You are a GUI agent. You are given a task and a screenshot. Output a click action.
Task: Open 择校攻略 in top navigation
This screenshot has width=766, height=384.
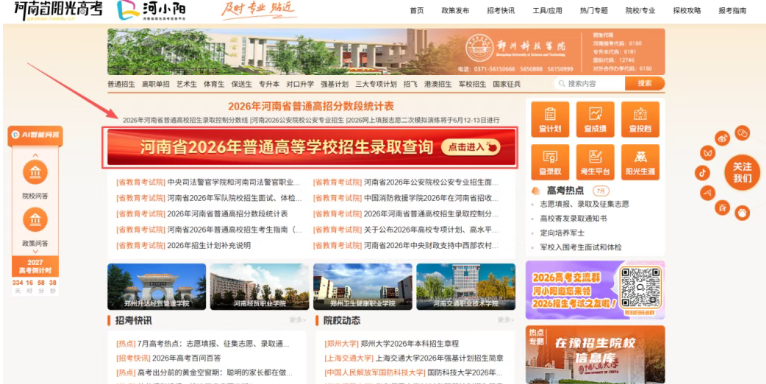pyautogui.click(x=687, y=10)
